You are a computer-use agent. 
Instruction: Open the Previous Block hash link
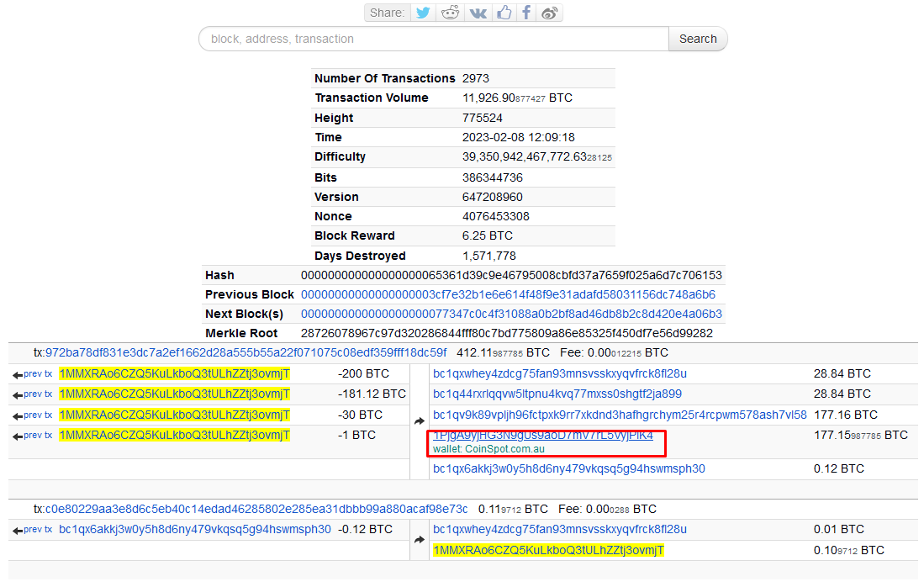(508, 294)
